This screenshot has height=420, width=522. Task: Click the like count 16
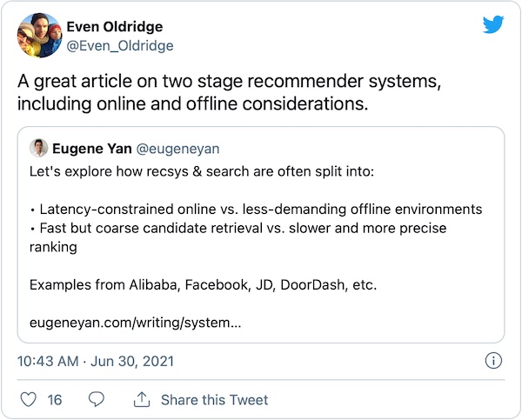[x=55, y=401]
